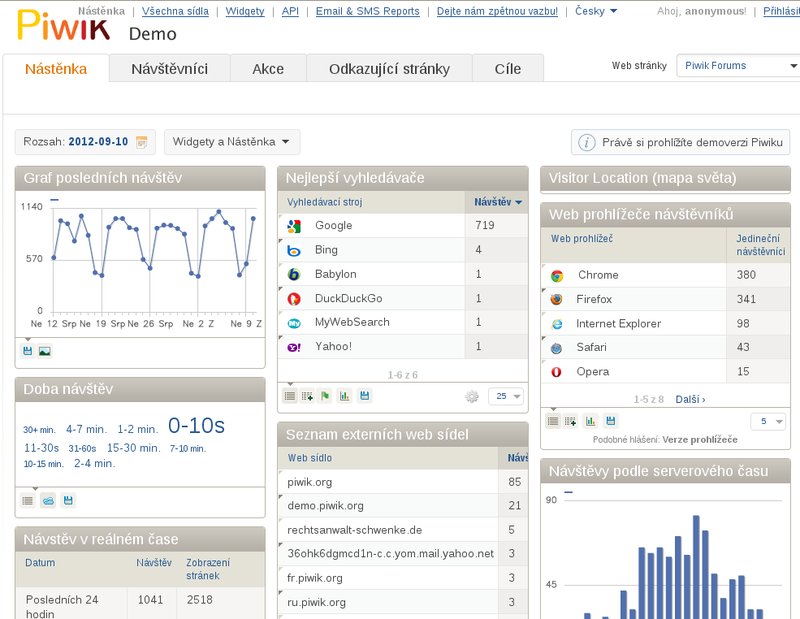Image resolution: width=800 pixels, height=619 pixels.
Task: Open the Piwik Forums website selector
Action: click(739, 66)
